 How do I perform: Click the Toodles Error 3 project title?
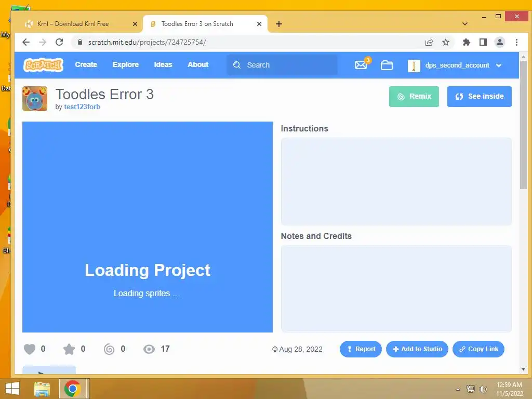click(x=104, y=95)
